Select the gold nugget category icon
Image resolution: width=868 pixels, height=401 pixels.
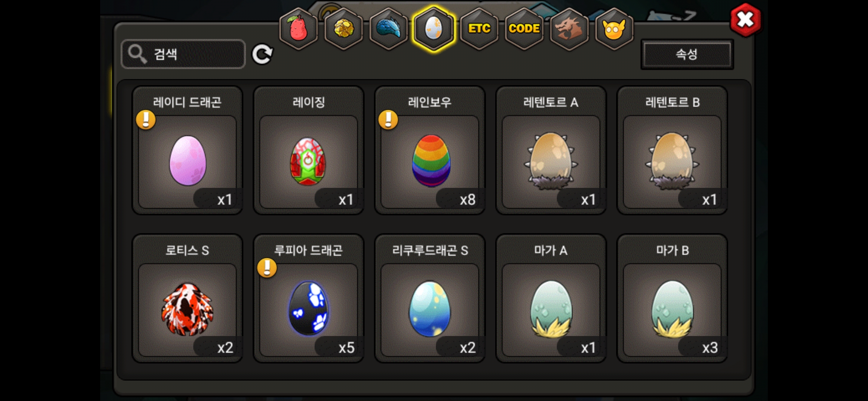[x=344, y=29]
